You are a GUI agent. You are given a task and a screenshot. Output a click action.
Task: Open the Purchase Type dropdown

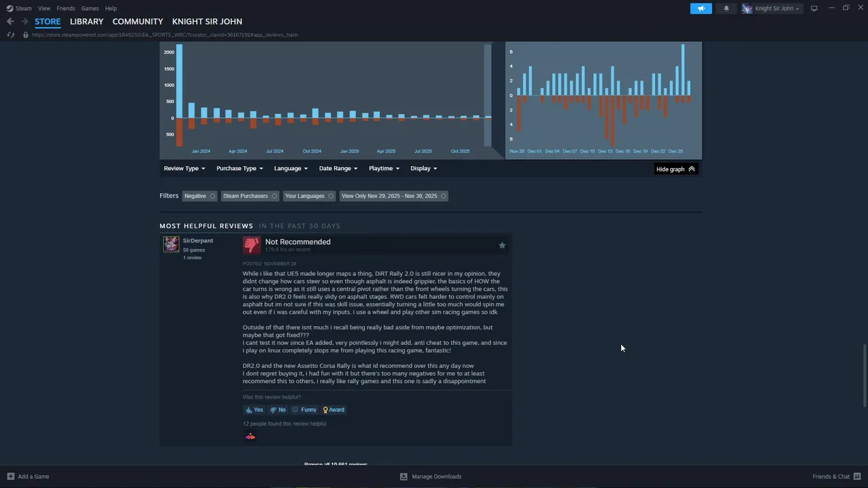click(239, 168)
